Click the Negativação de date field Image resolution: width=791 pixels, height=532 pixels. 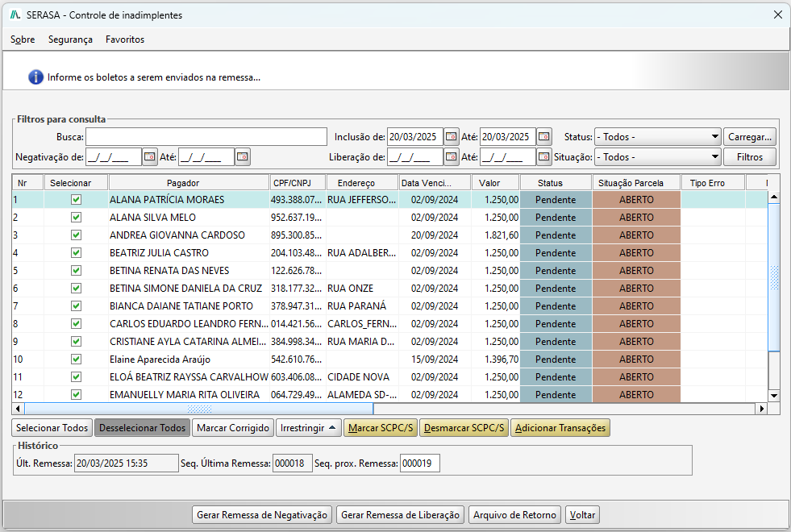click(x=114, y=157)
